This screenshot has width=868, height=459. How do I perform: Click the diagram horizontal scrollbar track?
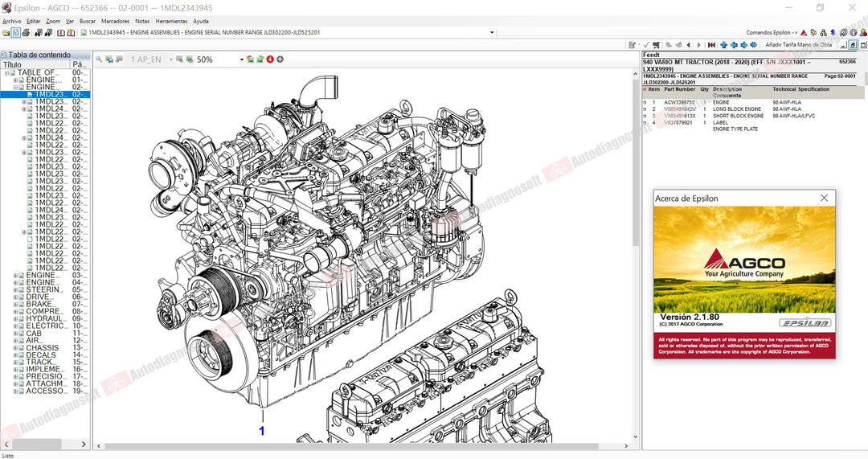point(362,445)
